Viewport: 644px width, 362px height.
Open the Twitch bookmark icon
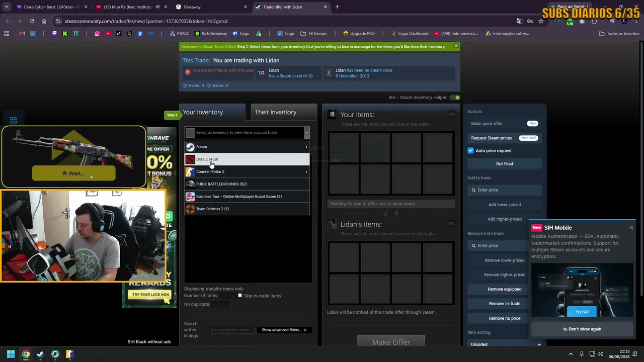point(54,34)
